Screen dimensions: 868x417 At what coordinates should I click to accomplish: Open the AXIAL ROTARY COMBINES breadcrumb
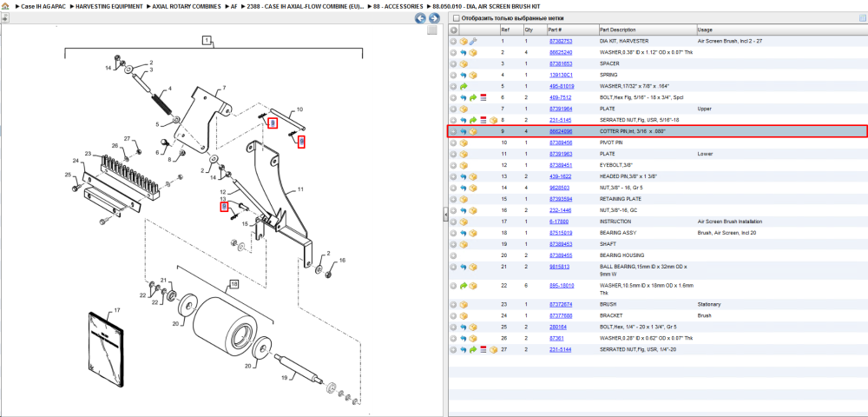(187, 6)
